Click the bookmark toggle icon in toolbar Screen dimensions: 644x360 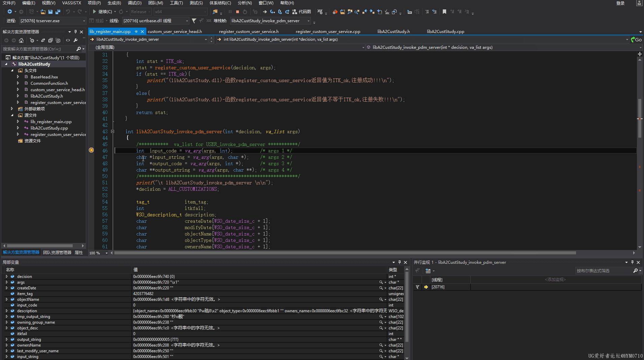[444, 12]
